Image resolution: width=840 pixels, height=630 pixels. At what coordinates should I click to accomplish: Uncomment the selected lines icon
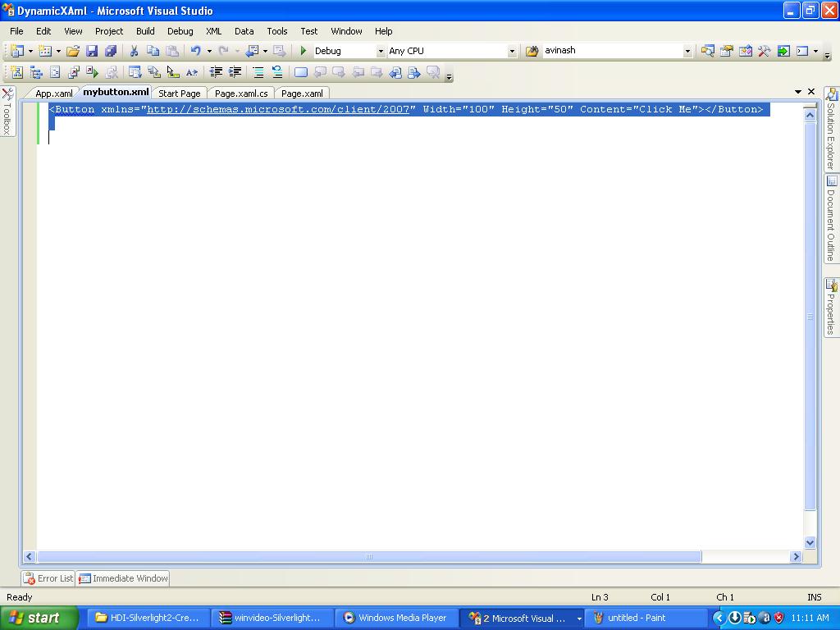(x=277, y=72)
